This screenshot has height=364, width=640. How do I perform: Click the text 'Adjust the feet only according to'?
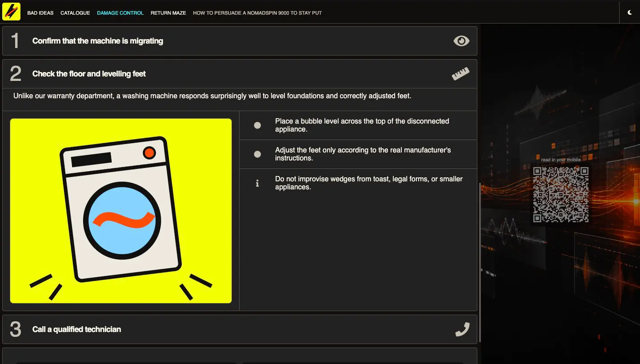coord(363,154)
